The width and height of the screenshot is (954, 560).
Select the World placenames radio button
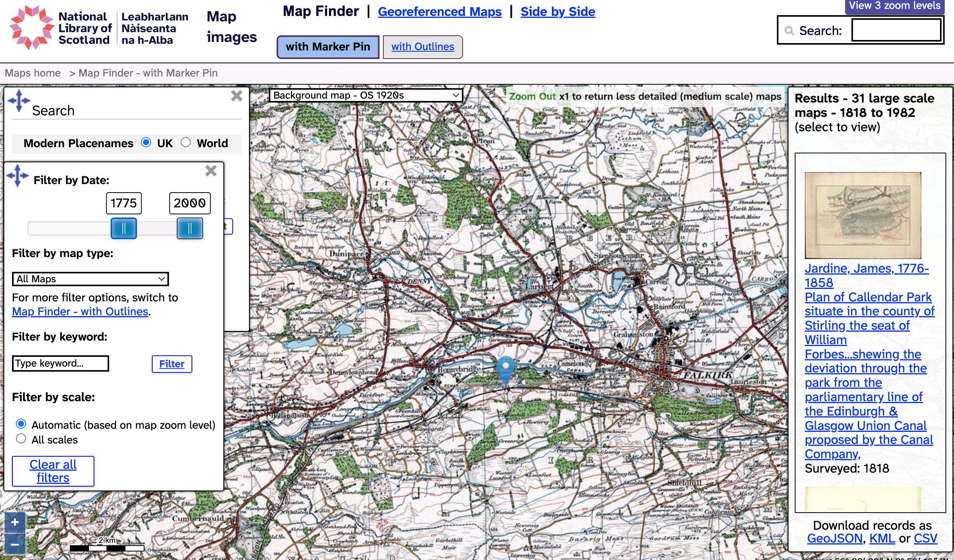pos(186,143)
